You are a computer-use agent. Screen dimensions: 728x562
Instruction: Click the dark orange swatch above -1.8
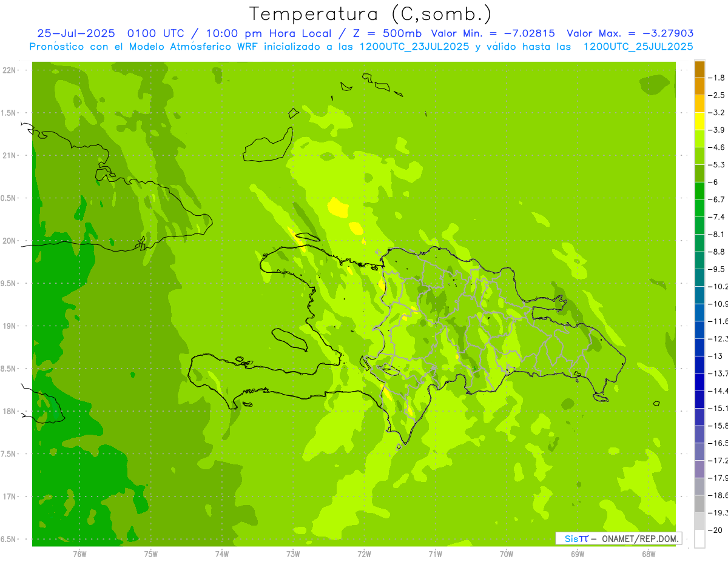pos(699,69)
